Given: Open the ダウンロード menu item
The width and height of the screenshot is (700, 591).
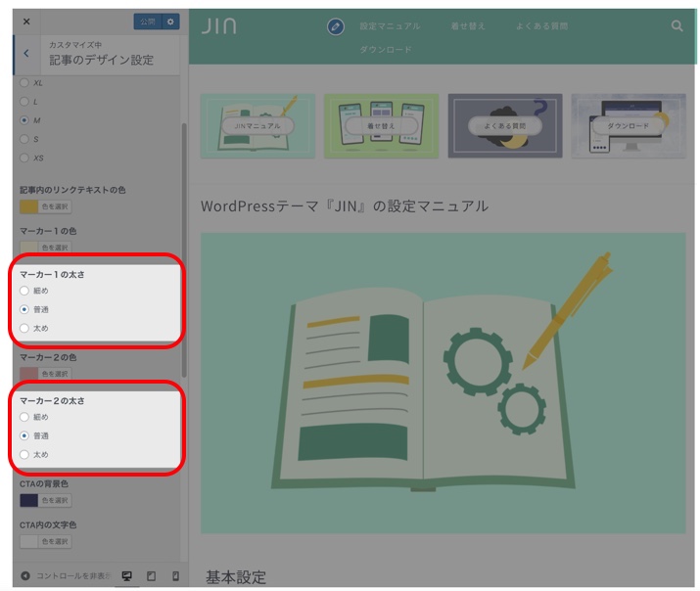Looking at the screenshot, I should click(x=386, y=50).
